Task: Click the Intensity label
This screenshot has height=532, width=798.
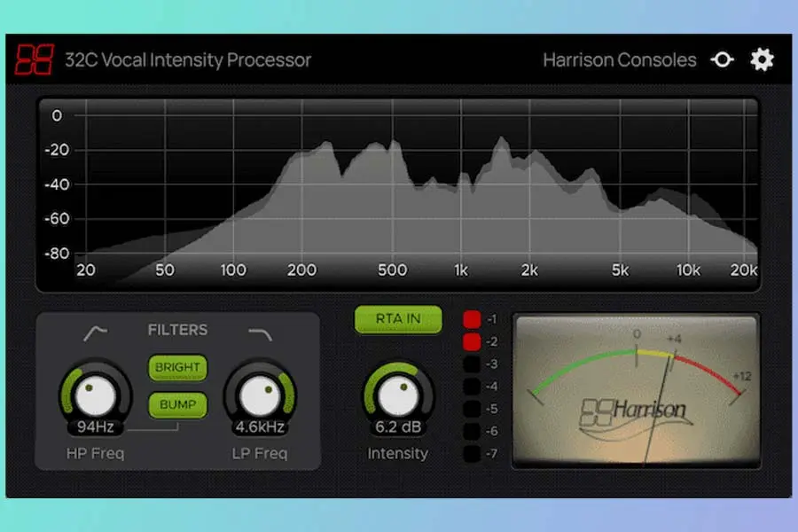Action: [397, 453]
